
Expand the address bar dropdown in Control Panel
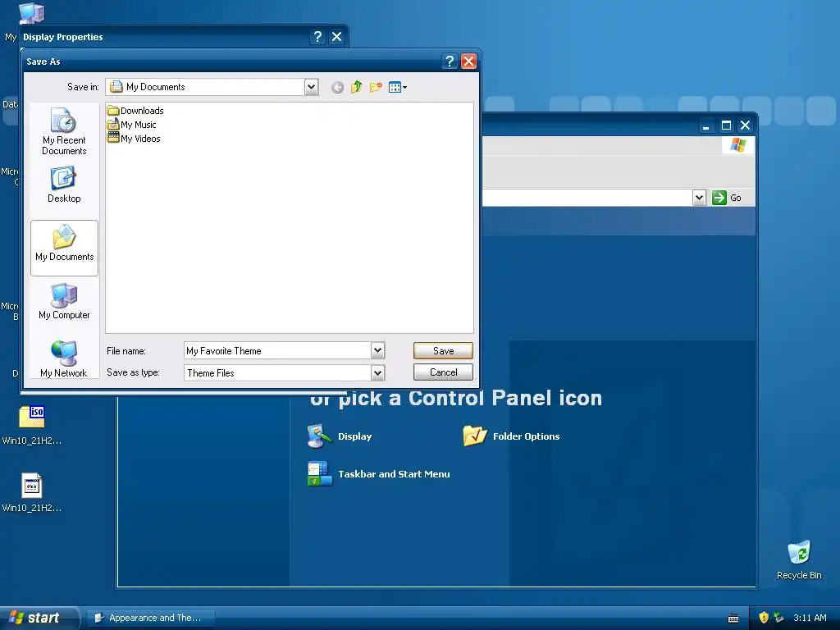pyautogui.click(x=699, y=198)
